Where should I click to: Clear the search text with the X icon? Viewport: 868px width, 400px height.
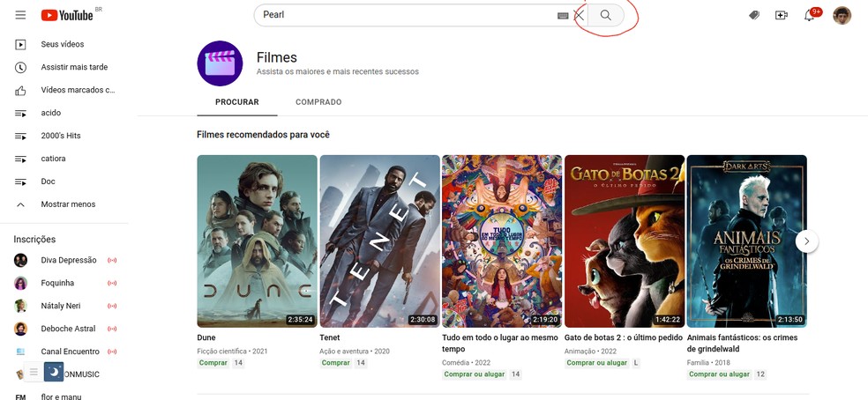click(x=579, y=16)
